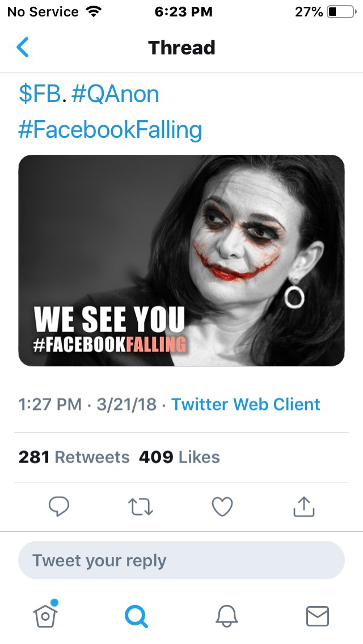Tap the Thread title header
This screenshot has width=363, height=644.
tap(181, 48)
